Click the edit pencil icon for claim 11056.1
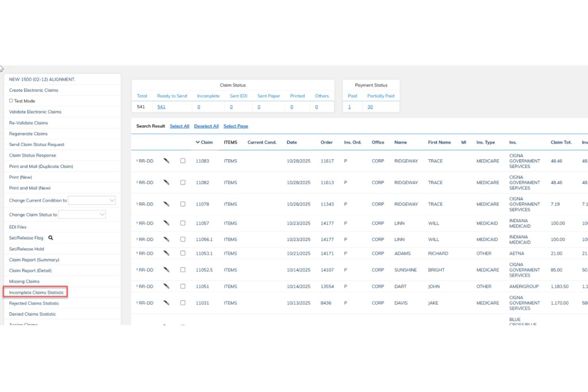This screenshot has height=392, width=588. [x=166, y=239]
